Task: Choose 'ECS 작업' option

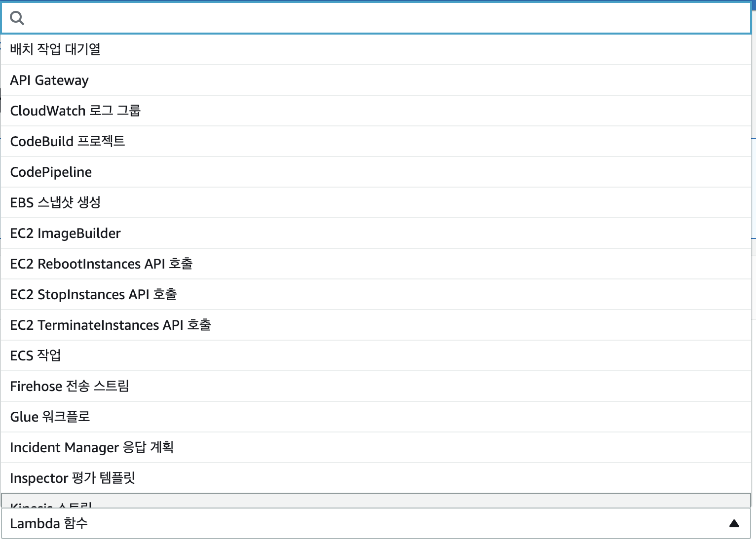Action: click(x=376, y=355)
